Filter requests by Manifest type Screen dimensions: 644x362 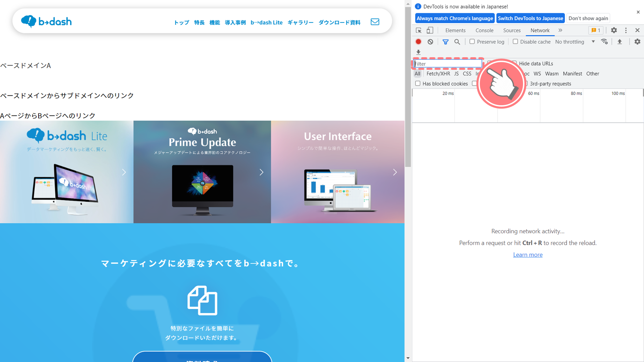[572, 74]
